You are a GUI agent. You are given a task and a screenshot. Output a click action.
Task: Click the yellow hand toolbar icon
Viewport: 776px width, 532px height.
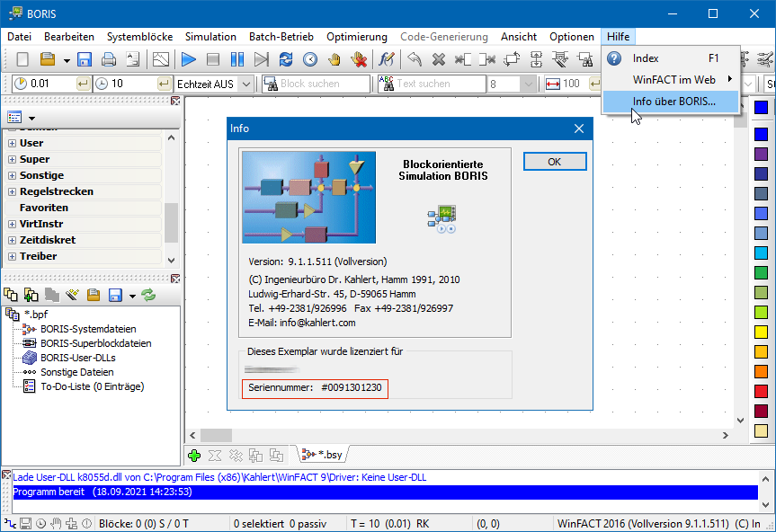[x=334, y=60]
